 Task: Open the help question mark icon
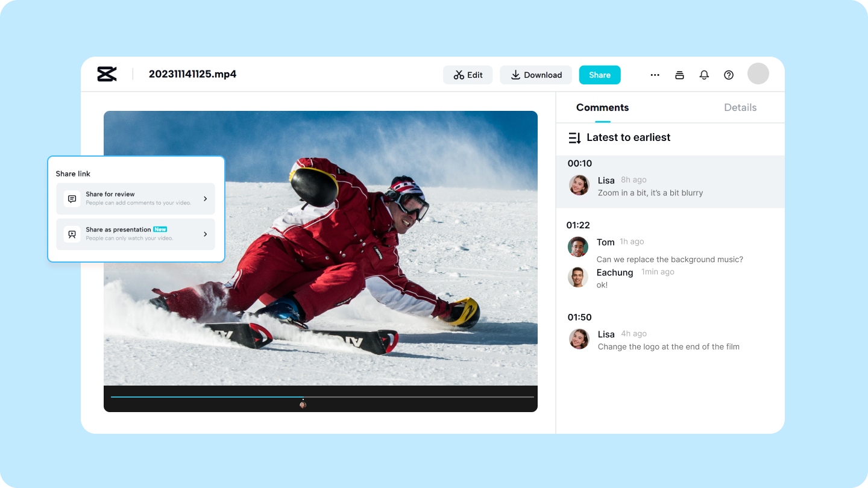729,75
